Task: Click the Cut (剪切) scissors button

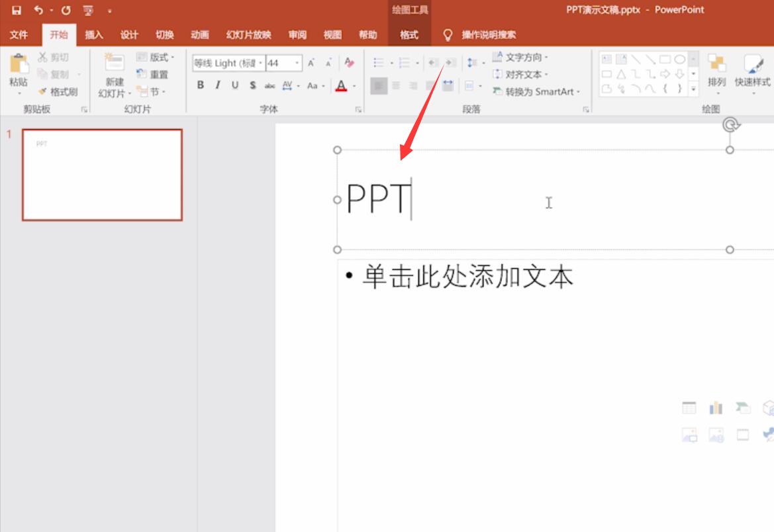Action: point(54,58)
